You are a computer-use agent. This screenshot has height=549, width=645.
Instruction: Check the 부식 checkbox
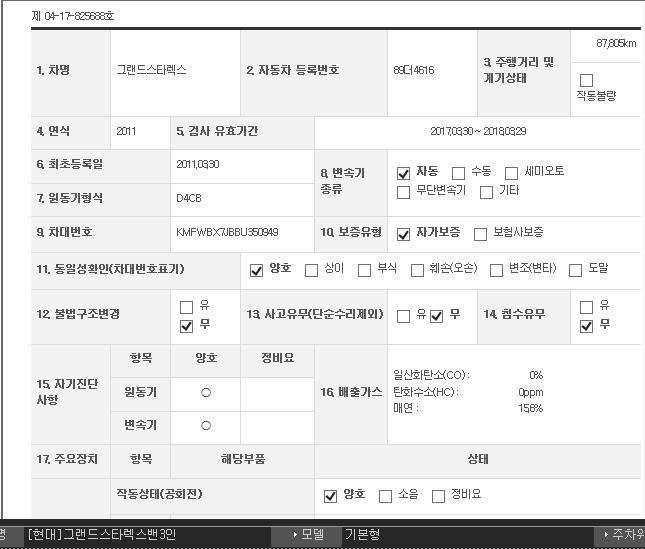[362, 270]
